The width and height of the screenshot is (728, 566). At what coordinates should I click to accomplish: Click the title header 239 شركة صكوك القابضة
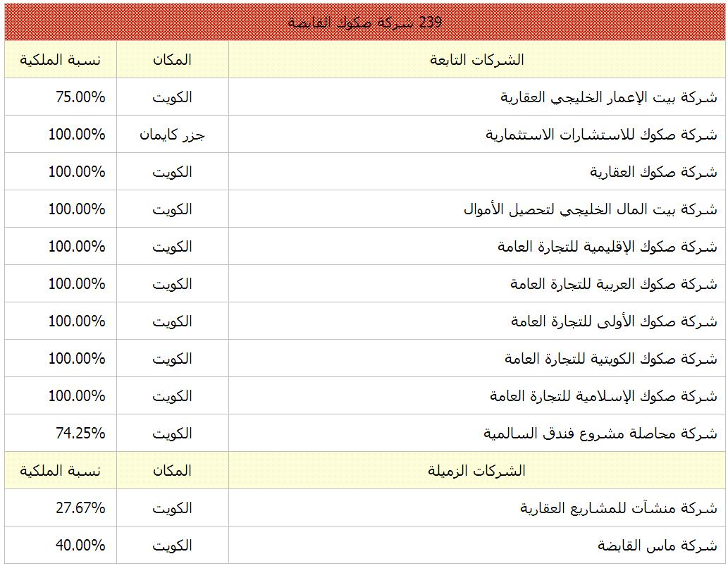coord(364,22)
